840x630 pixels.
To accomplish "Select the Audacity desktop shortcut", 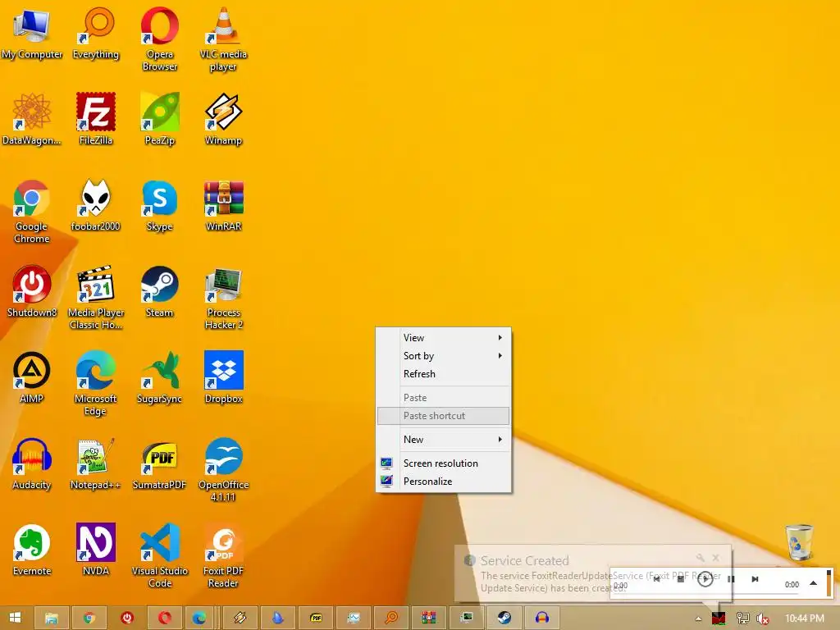I will [x=32, y=464].
